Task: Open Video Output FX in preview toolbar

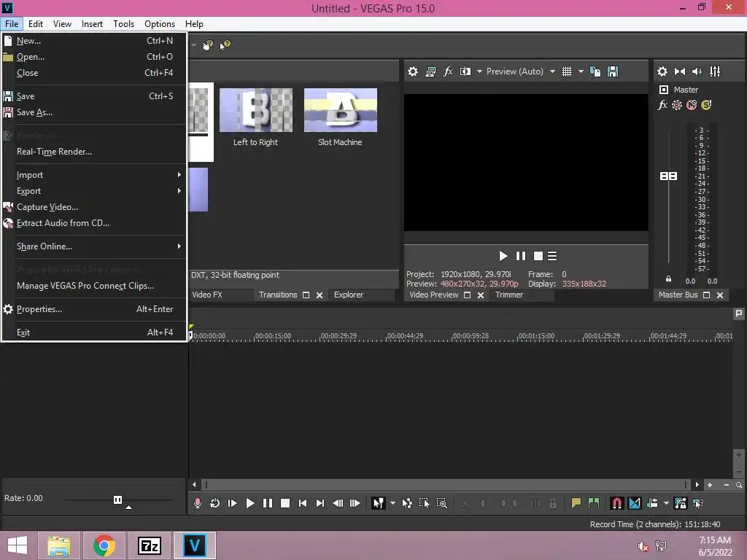Action: 448,71
